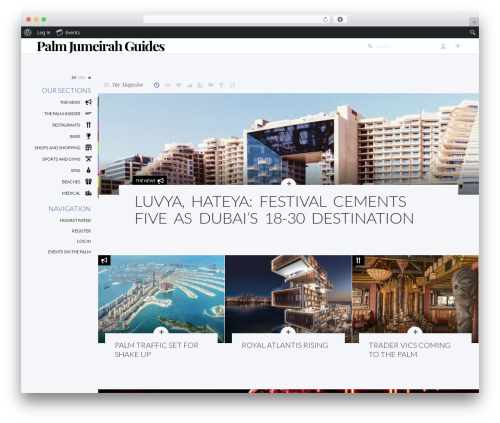Click Log in in the admin bar

coord(43,32)
